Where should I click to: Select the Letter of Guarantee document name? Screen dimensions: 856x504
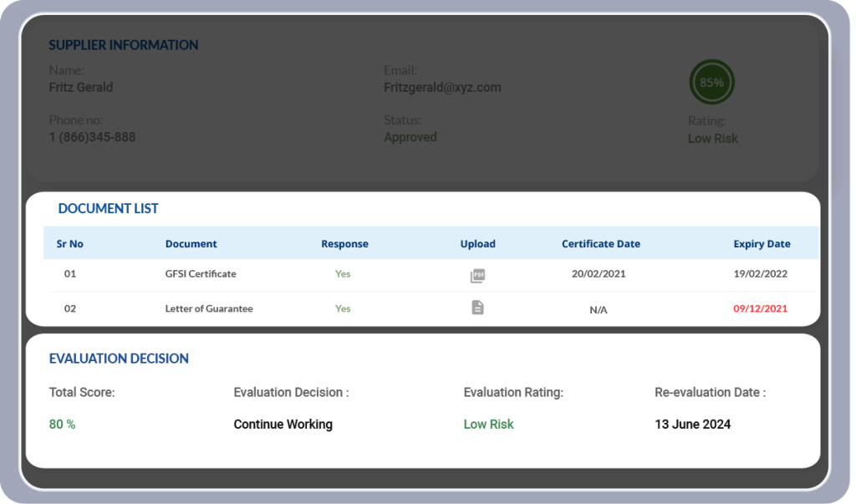209,309
